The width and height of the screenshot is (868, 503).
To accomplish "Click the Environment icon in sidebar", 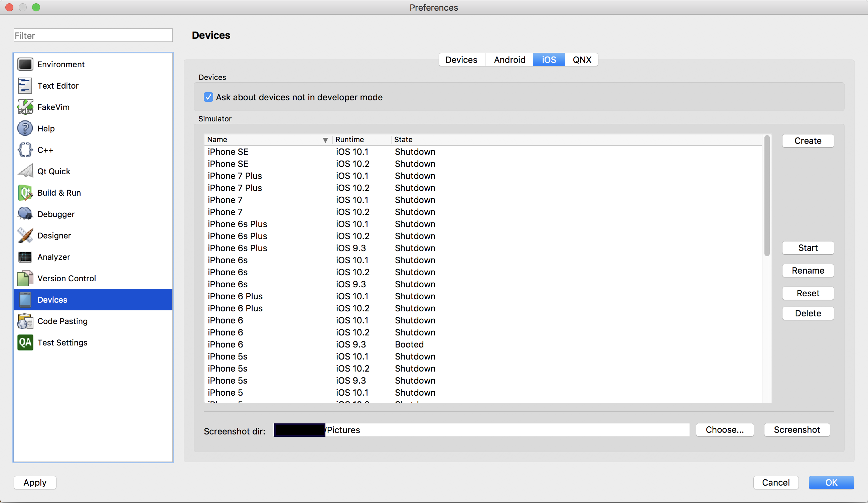I will [25, 65].
